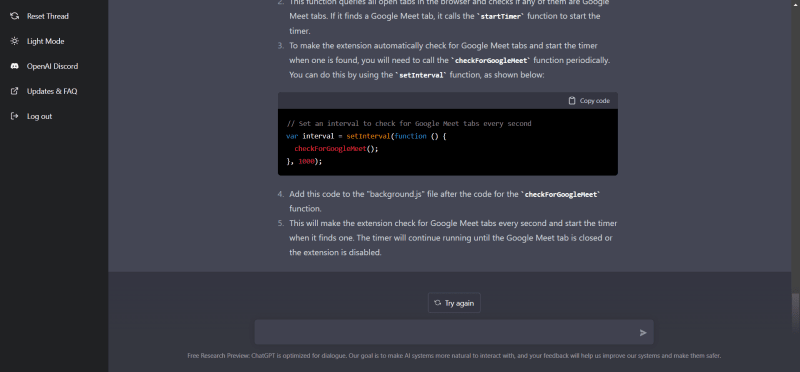The image size is (800, 372).
Task: Click the clipboard icon in code block header
Action: pos(572,101)
